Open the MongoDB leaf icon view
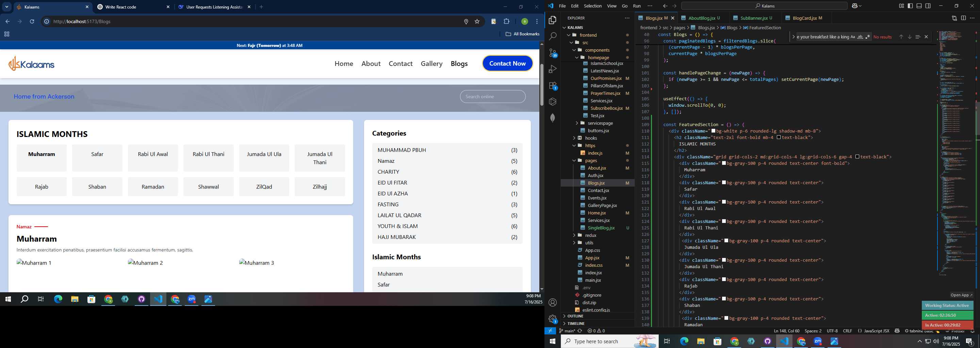Viewport: 980px width, 348px height. click(552, 118)
